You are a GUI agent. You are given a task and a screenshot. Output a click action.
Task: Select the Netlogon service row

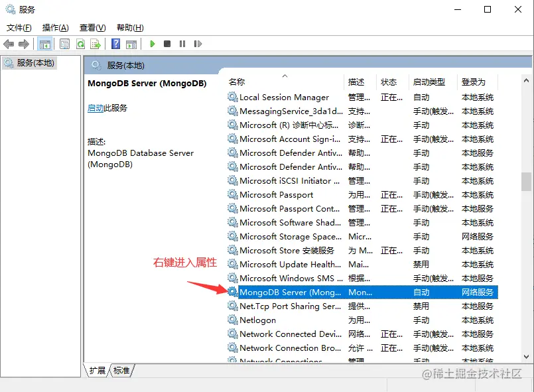coord(363,320)
